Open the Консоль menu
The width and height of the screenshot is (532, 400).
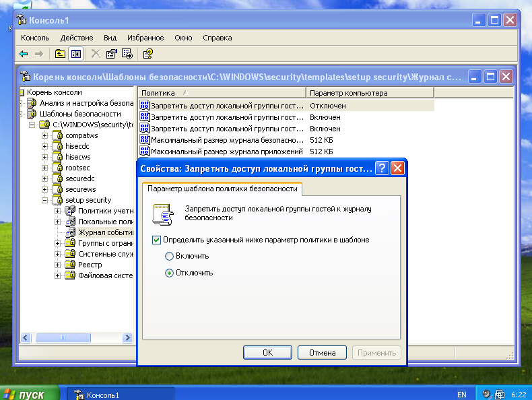35,38
